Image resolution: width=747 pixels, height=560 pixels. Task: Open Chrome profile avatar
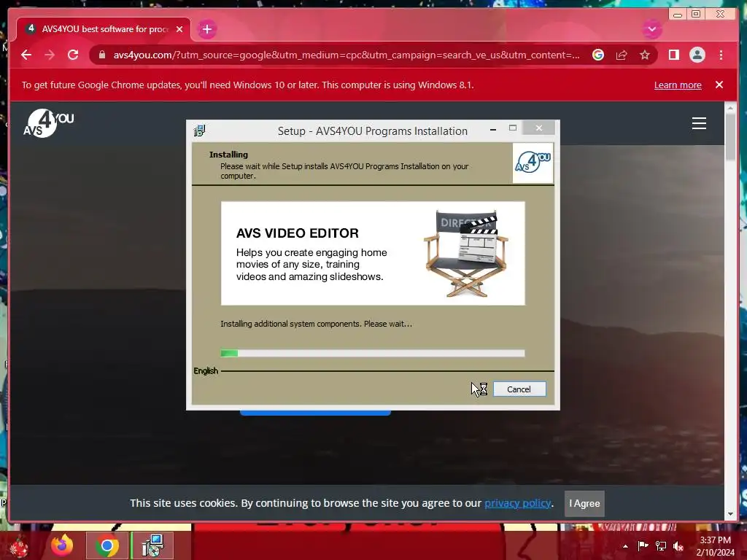point(697,55)
